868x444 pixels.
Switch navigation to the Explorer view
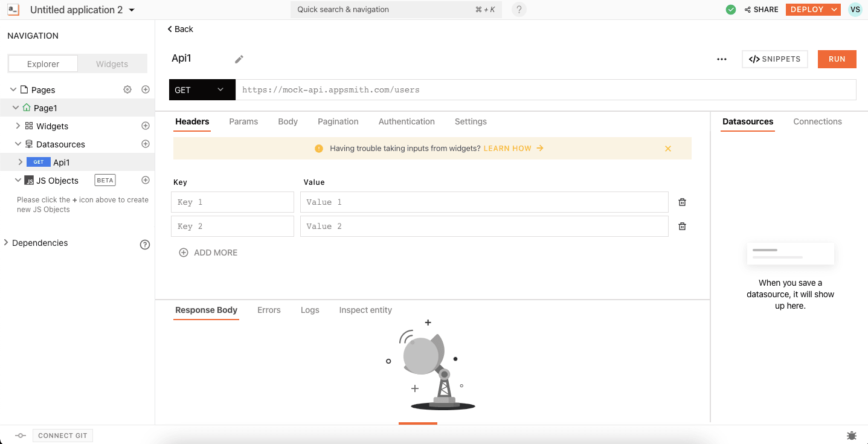tap(43, 64)
